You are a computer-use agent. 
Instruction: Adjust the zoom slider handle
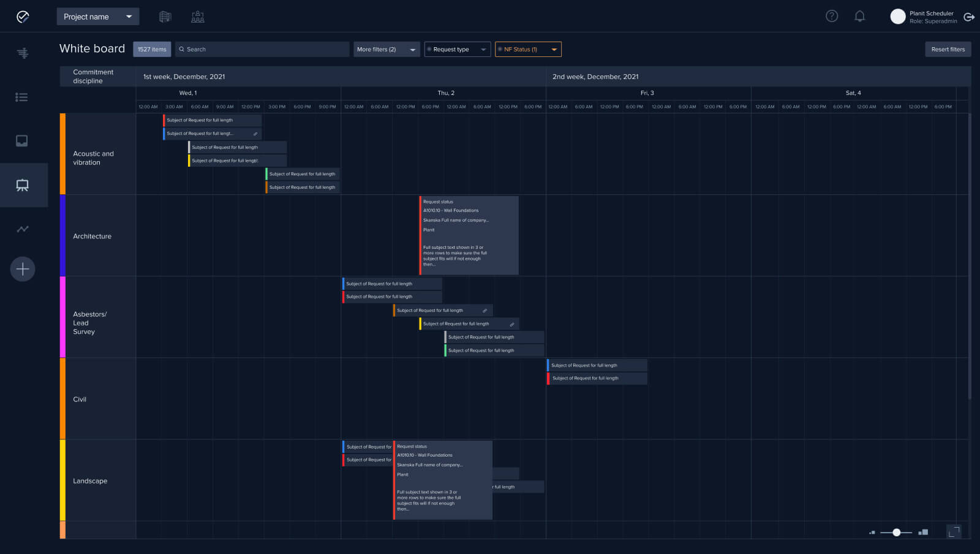pyautogui.click(x=896, y=533)
